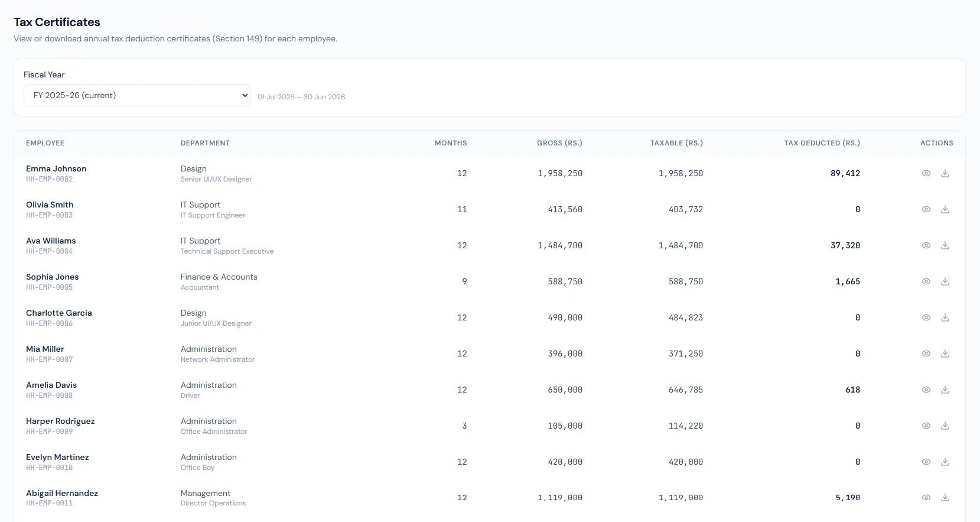View Sophia Jones' tax certificate
The image size is (980, 522).
pyautogui.click(x=926, y=281)
